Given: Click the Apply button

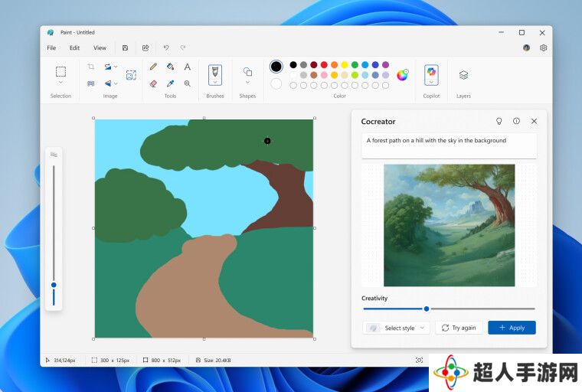Looking at the screenshot, I should [512, 328].
